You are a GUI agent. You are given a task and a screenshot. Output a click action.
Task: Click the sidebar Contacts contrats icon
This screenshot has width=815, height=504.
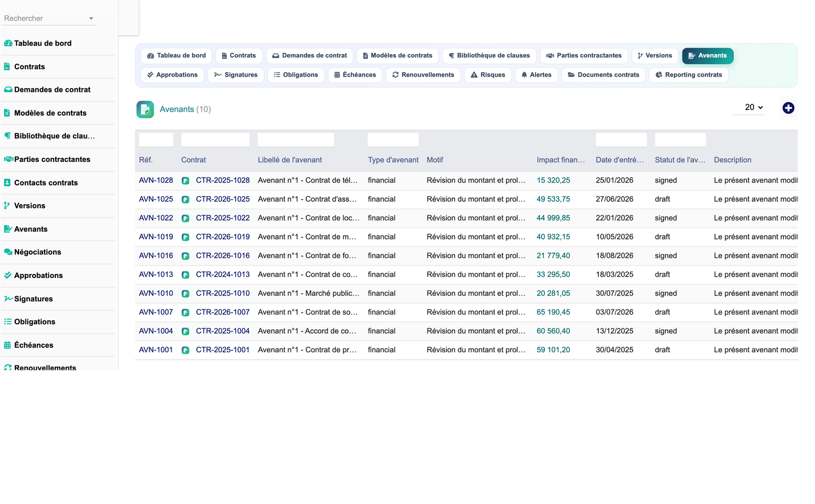[7, 183]
